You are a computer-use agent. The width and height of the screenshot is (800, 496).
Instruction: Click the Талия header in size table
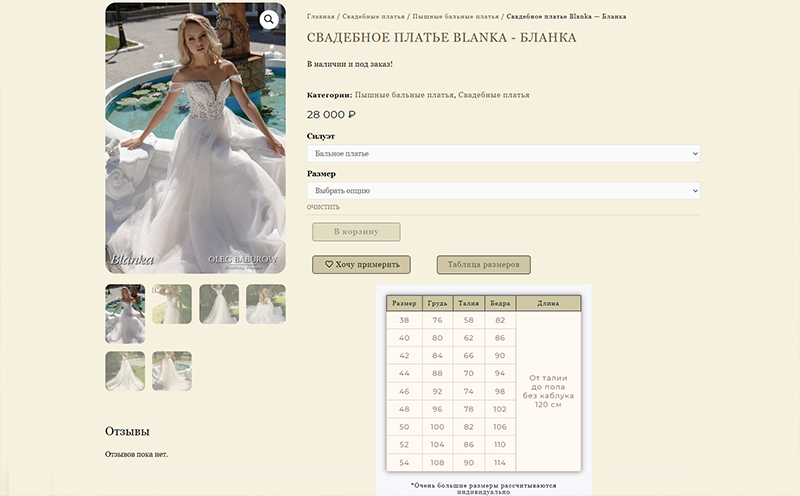[468, 303]
